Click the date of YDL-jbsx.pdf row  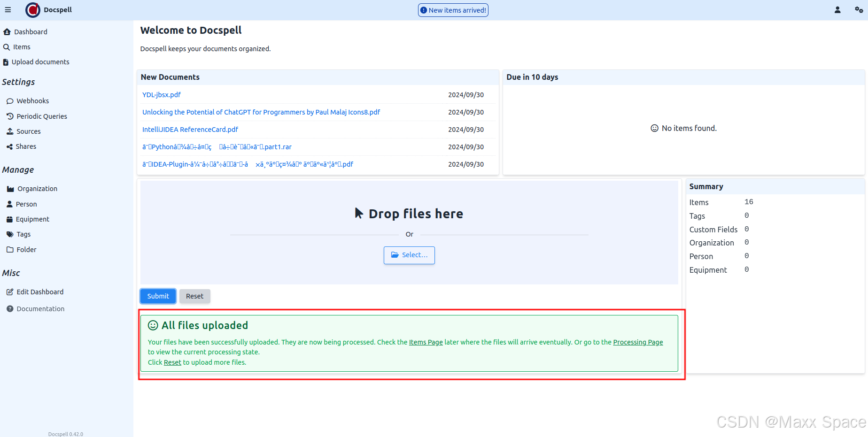[x=466, y=95]
